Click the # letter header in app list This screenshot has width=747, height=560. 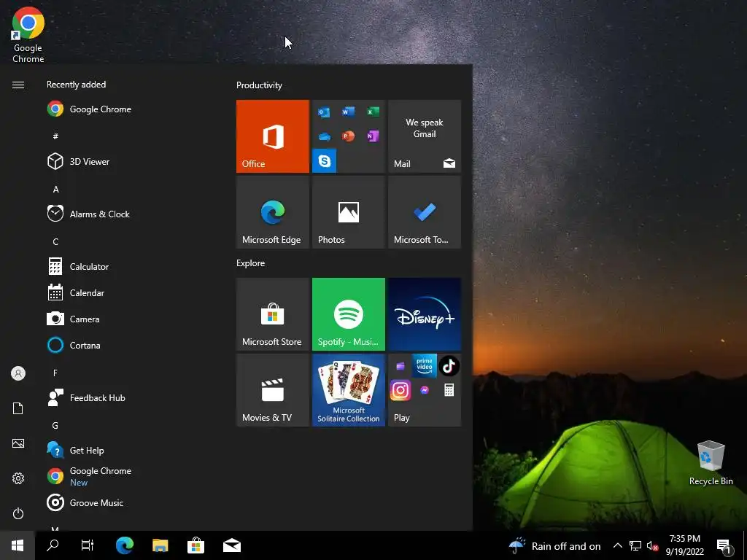point(55,136)
